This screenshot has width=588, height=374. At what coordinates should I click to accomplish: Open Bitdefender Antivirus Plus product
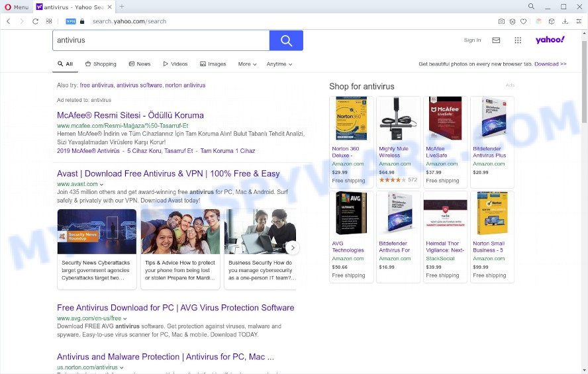pos(493,142)
